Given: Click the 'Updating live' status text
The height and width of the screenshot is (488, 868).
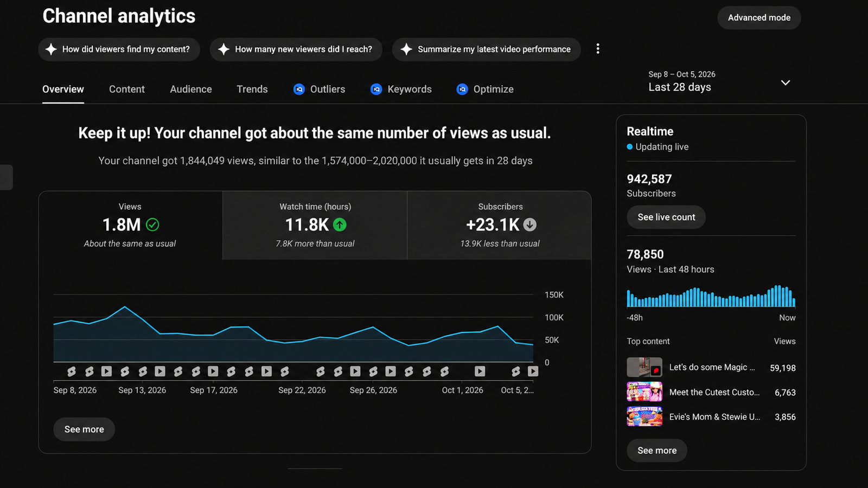Looking at the screenshot, I should tap(662, 147).
